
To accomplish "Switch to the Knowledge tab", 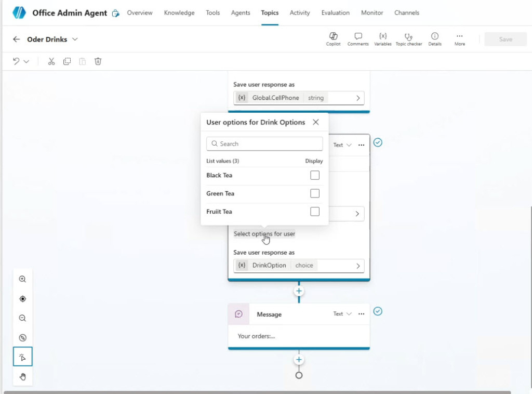I will pos(179,13).
